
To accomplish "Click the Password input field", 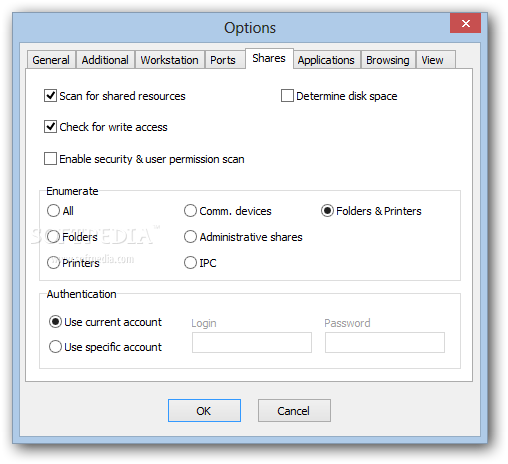I will tap(385, 342).
